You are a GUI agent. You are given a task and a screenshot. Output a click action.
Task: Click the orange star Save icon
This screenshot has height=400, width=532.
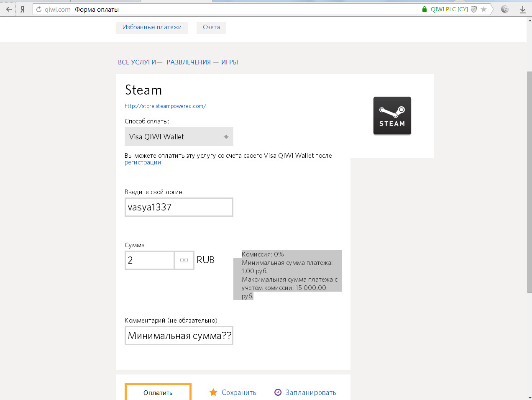click(213, 392)
